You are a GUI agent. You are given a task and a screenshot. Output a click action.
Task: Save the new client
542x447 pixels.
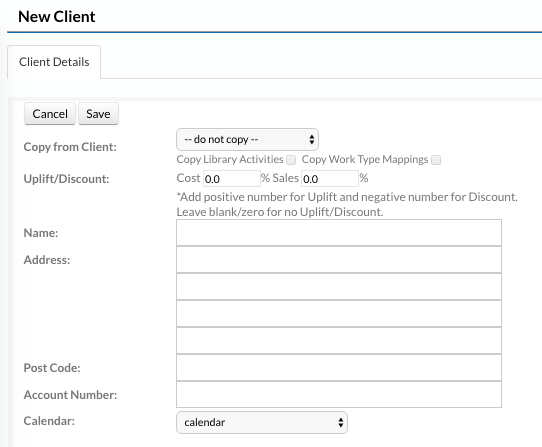98,114
